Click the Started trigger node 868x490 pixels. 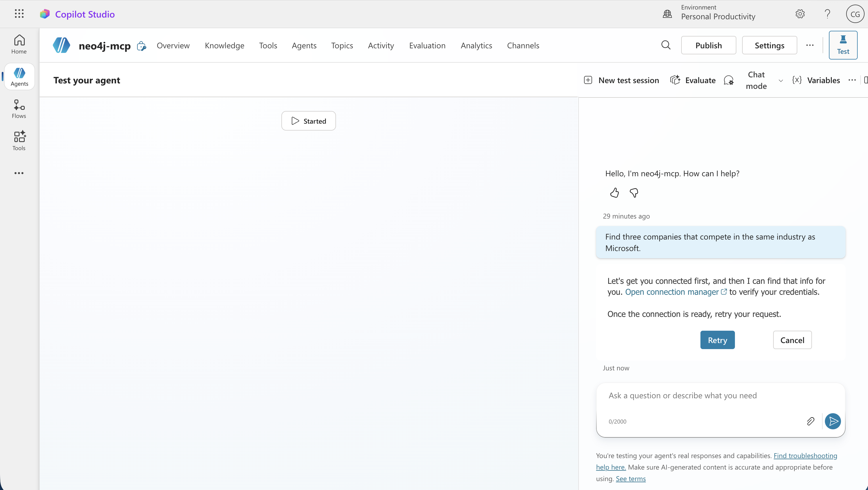coord(309,121)
